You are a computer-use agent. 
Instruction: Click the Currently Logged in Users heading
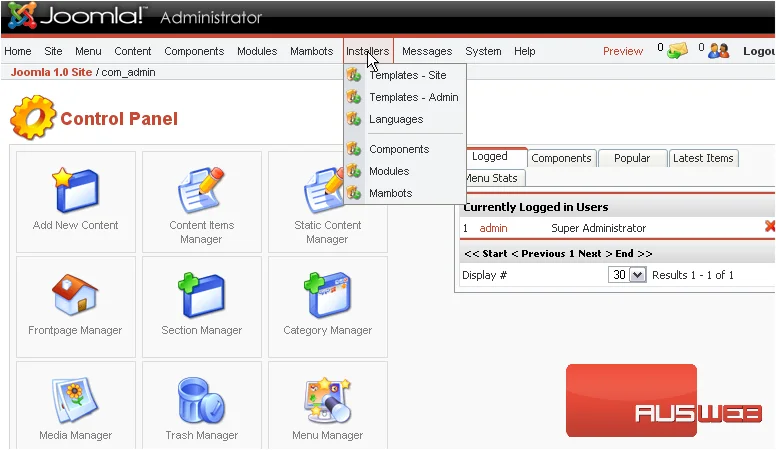point(535,207)
